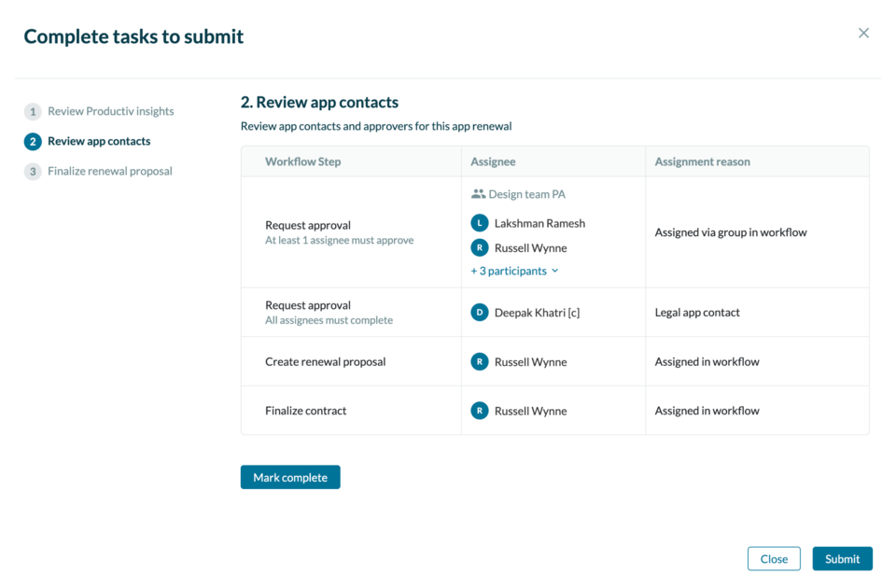Click the Assignment reason column header
The width and height of the screenshot is (896, 588).
click(702, 161)
